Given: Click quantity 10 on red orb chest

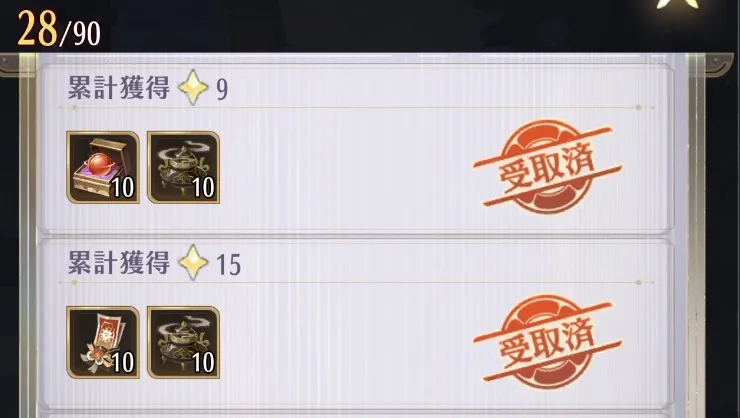Looking at the screenshot, I should [123, 188].
